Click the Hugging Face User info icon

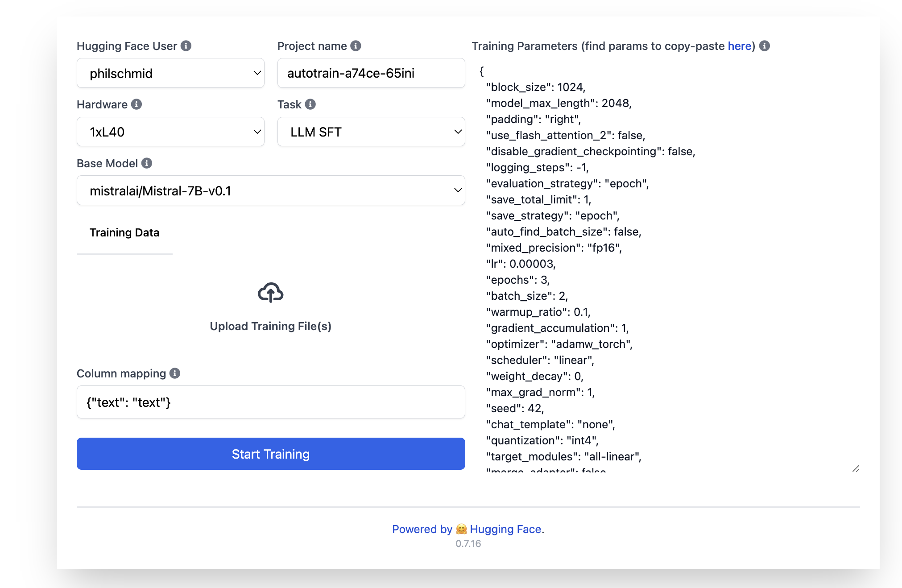coord(186,46)
